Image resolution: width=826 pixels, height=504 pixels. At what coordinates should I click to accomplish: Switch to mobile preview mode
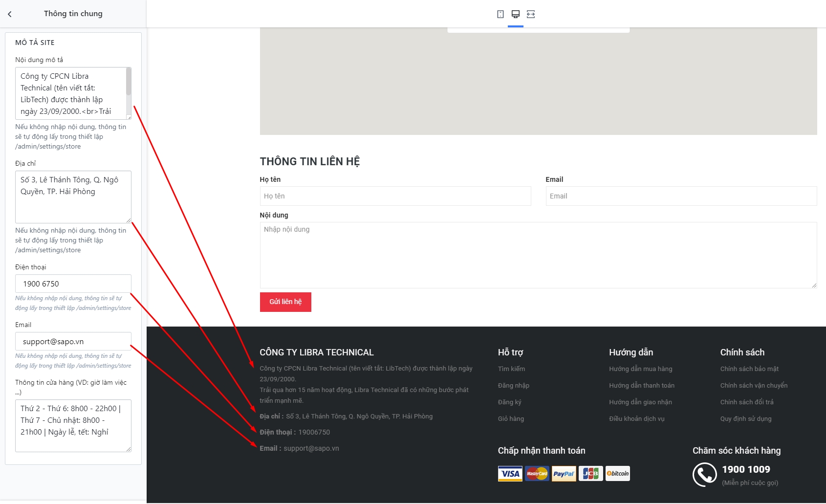[500, 14]
